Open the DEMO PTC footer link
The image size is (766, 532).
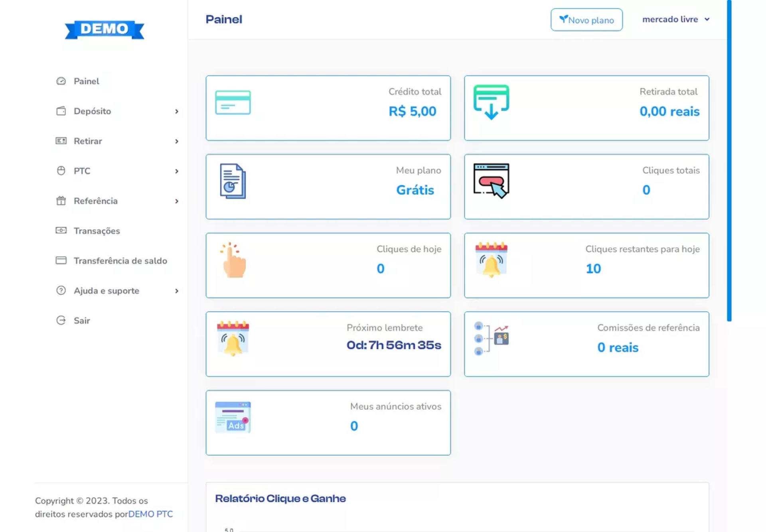(x=150, y=514)
